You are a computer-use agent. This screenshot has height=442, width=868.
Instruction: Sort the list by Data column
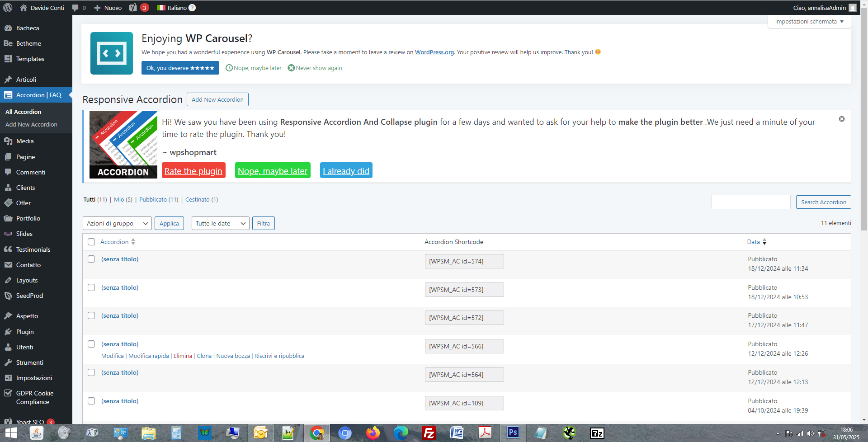[756, 242]
